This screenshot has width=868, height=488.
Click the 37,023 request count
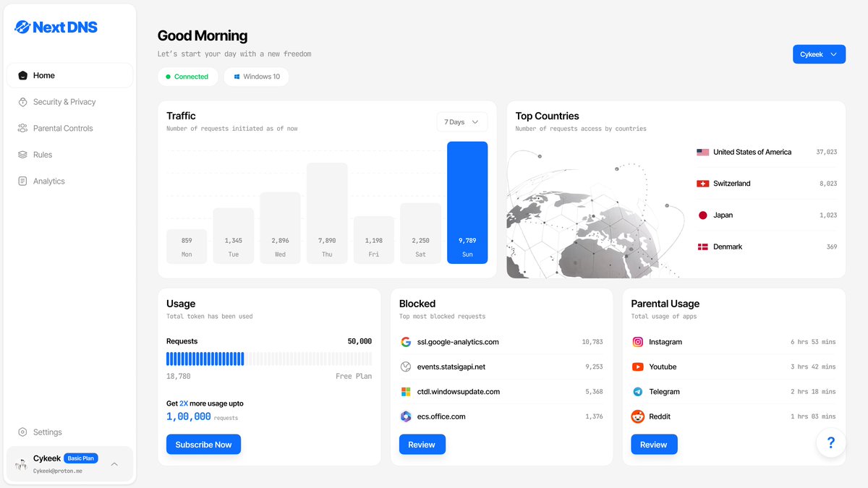[827, 152]
